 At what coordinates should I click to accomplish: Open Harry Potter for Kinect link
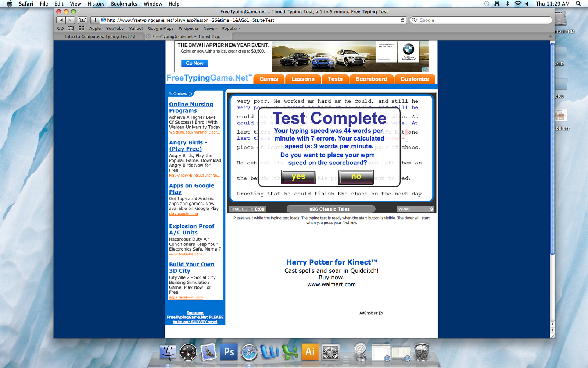(x=332, y=262)
